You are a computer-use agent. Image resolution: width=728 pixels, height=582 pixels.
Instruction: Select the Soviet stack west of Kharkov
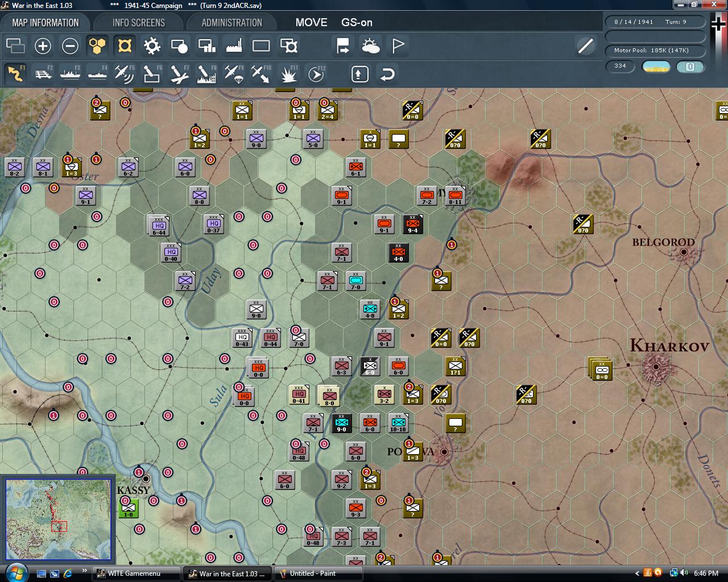click(x=600, y=369)
